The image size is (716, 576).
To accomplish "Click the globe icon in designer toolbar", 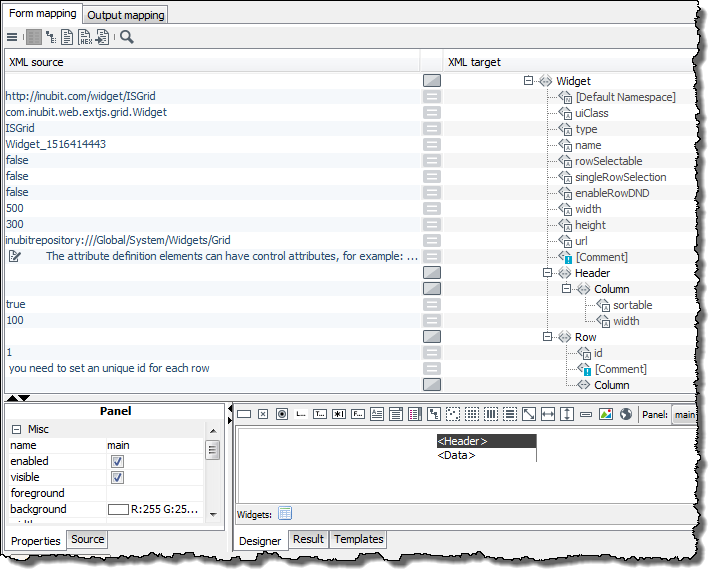I will point(625,414).
